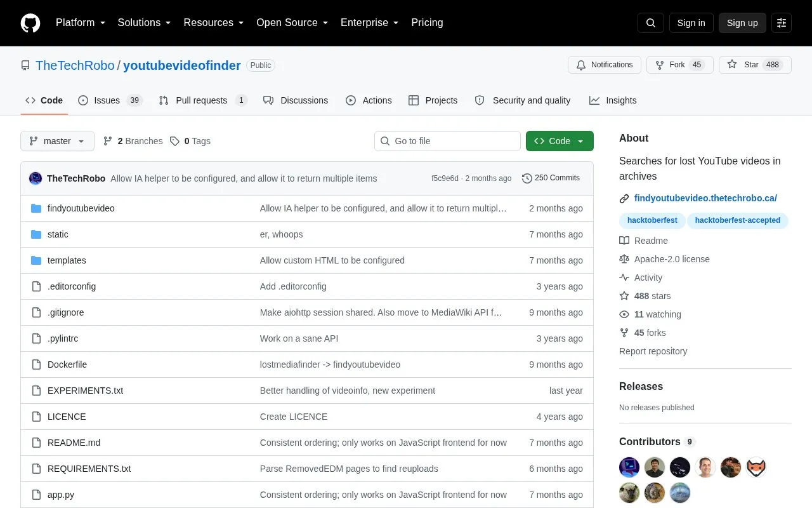The width and height of the screenshot is (812, 508).
Task: Click first contributor avatar
Action: tap(629, 467)
